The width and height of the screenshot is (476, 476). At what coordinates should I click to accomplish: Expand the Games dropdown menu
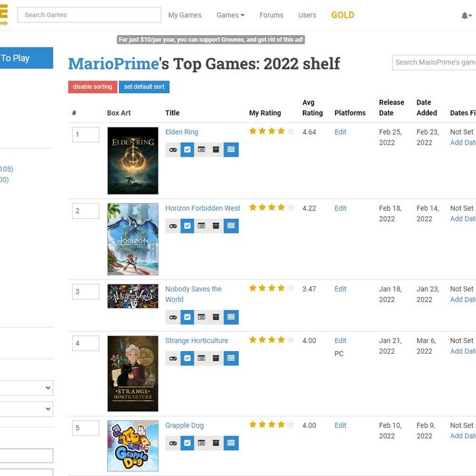(231, 15)
